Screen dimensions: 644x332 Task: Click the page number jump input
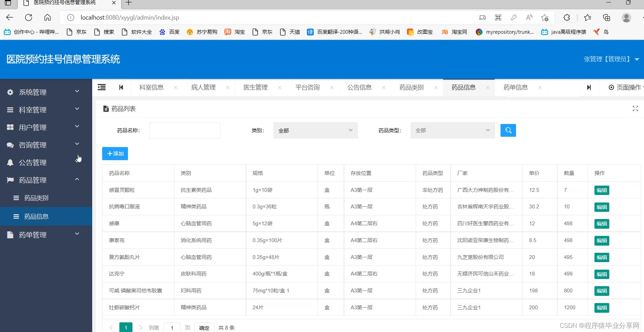(x=172, y=328)
